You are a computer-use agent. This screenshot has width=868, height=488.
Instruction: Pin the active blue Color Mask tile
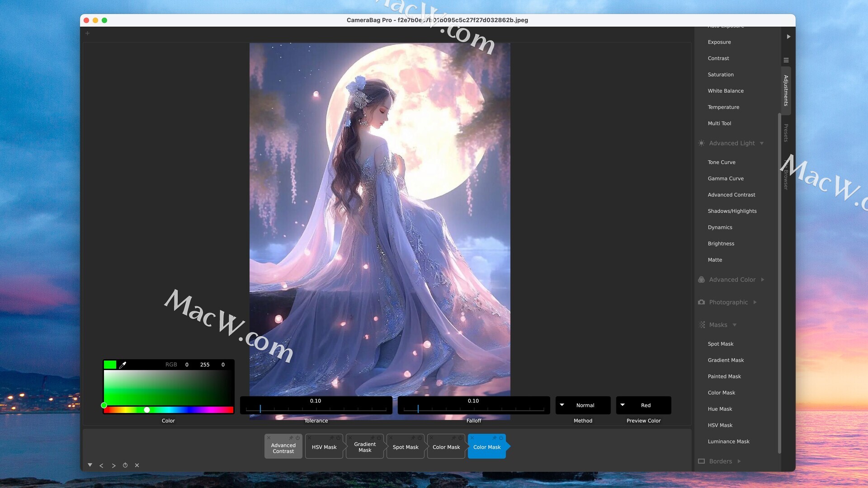(494, 438)
